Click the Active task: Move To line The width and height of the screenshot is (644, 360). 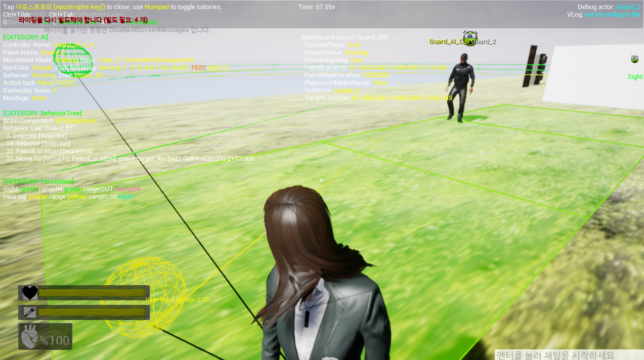39,83
